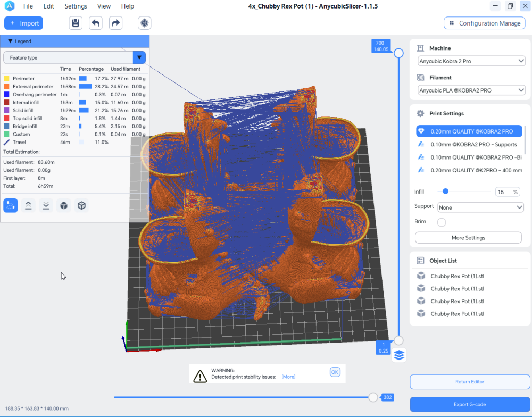Click the bottom handle of vertical layer slider
Viewport: 532px width, 417px height.
click(x=398, y=340)
